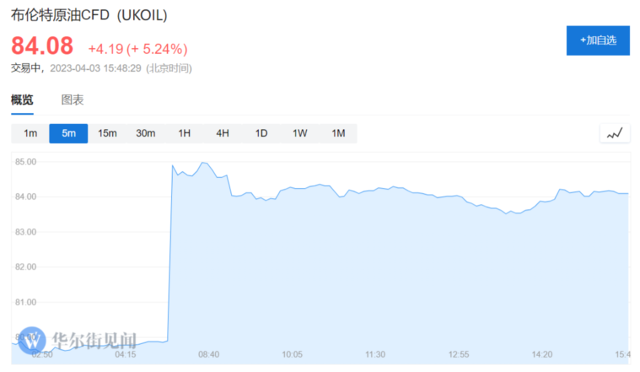Click the price peak near 85.00
The width and height of the screenshot is (640, 372).
coord(203,163)
